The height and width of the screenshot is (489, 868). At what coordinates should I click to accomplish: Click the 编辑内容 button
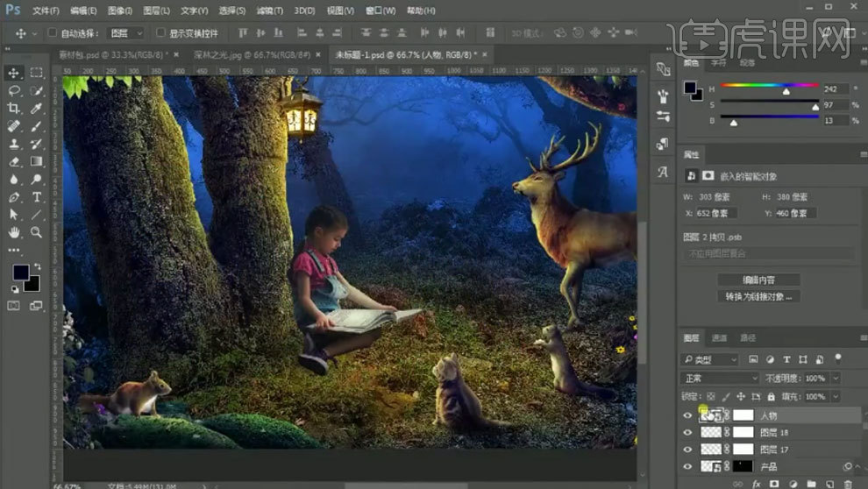point(758,280)
